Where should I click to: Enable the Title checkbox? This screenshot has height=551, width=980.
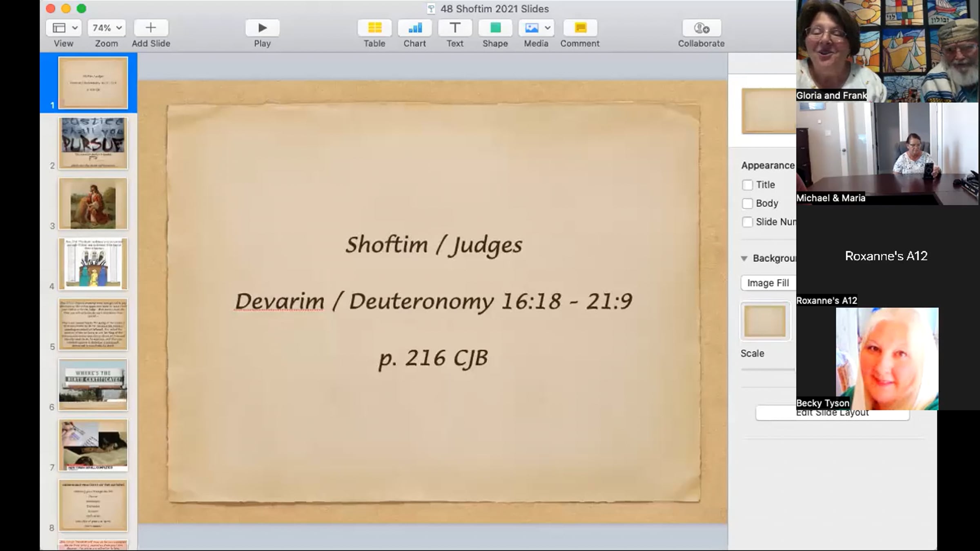[x=747, y=185]
